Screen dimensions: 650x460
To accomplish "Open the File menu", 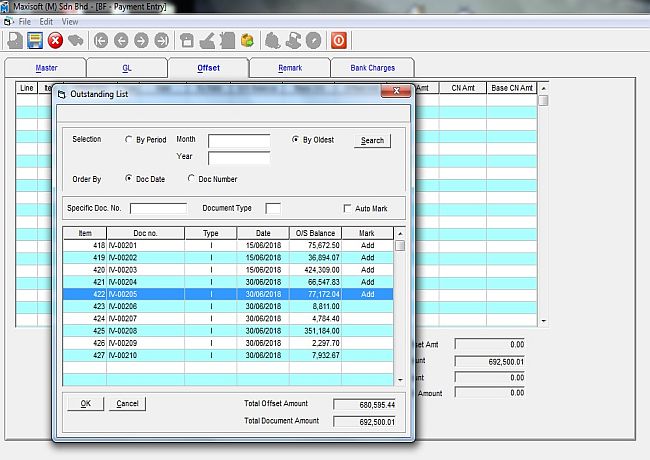I will (25, 21).
